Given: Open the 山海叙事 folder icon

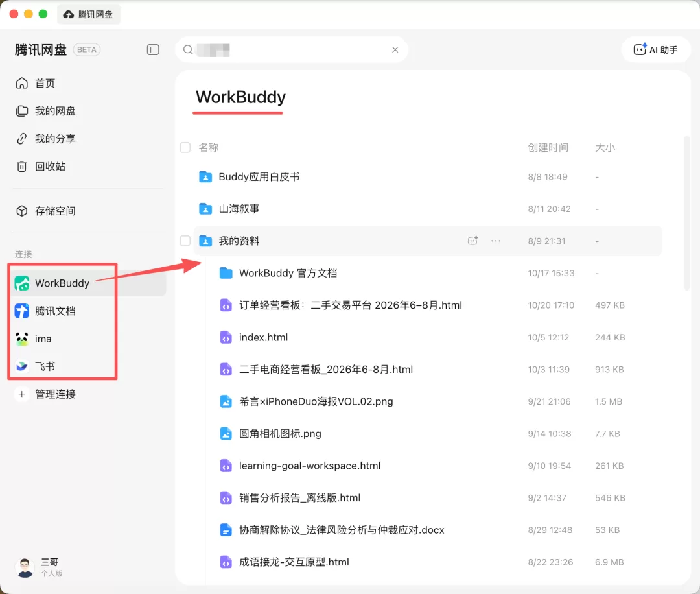Looking at the screenshot, I should [205, 209].
